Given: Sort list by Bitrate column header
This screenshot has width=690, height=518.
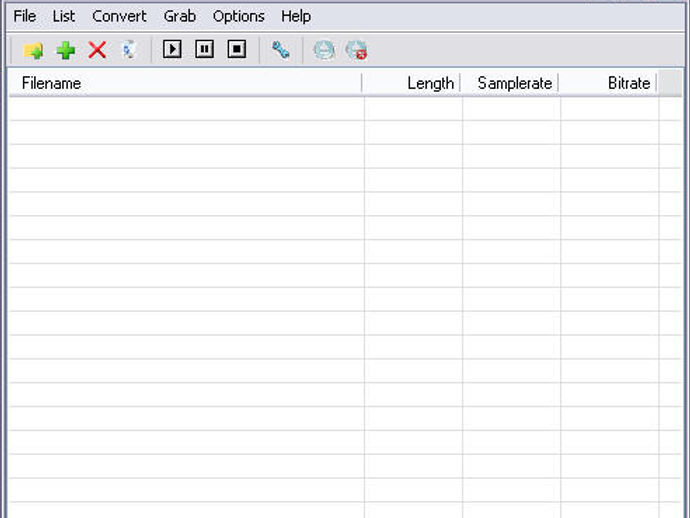Looking at the screenshot, I should (x=607, y=83).
